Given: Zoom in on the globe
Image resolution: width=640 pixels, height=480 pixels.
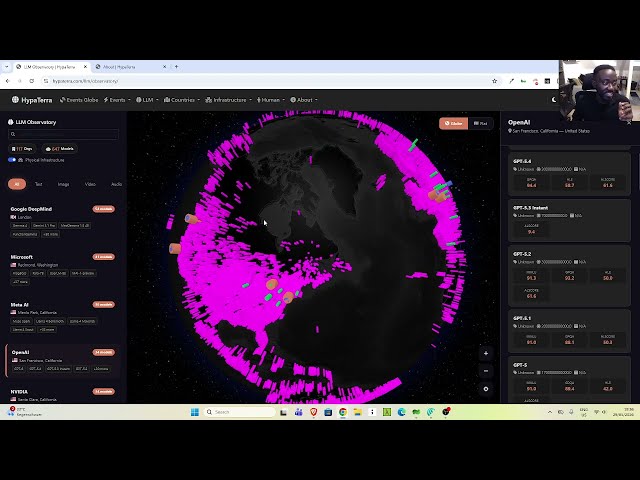Looking at the screenshot, I should coord(486,353).
